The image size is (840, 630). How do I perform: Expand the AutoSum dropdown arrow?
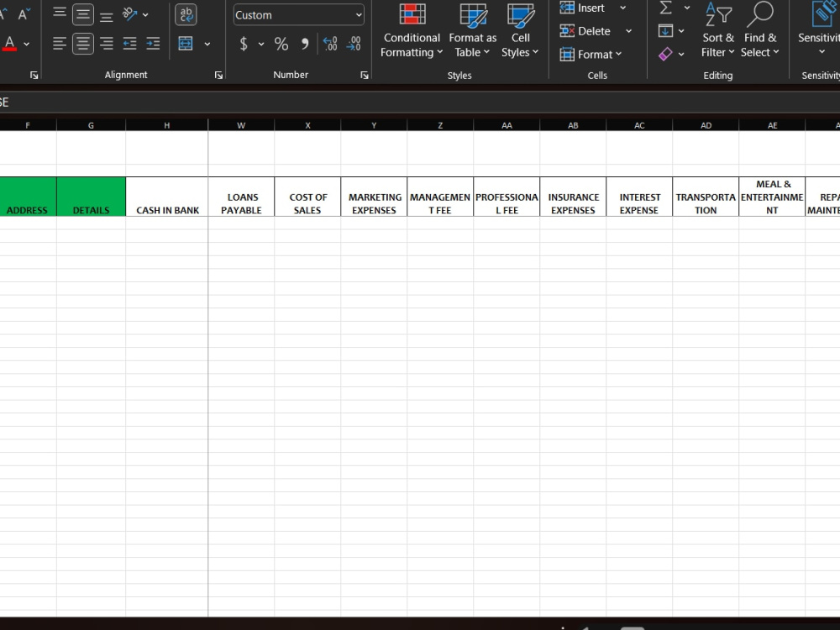point(687,8)
